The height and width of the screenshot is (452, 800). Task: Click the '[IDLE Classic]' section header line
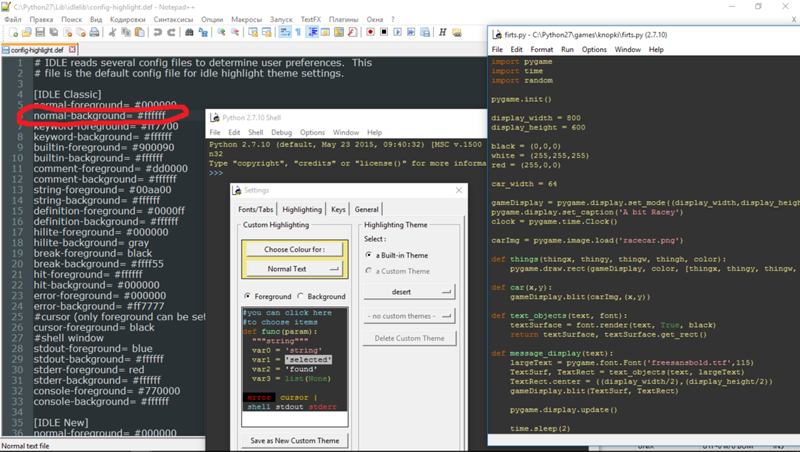pos(67,94)
